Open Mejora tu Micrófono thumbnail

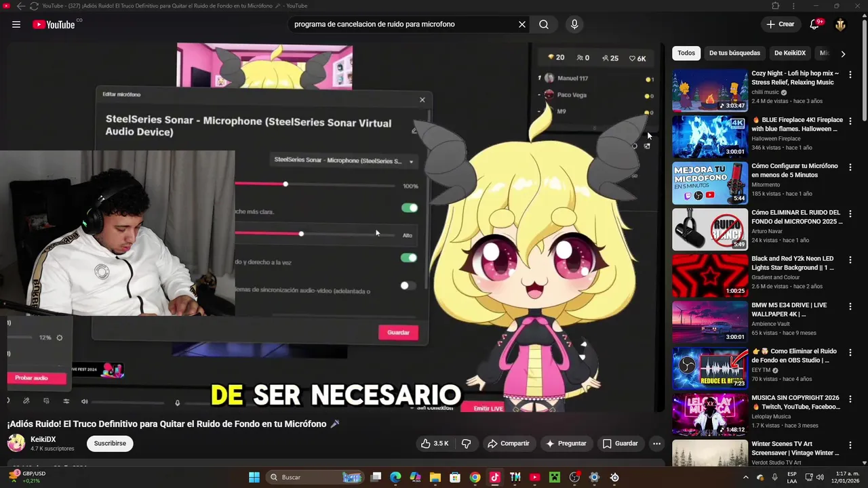coord(710,183)
